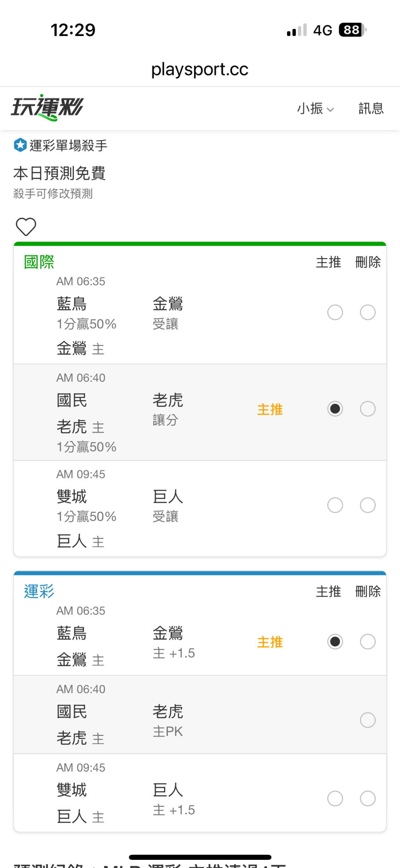Screen dimensions: 400x868
Task: Expand the 小振 user dropdown
Action: point(316,109)
